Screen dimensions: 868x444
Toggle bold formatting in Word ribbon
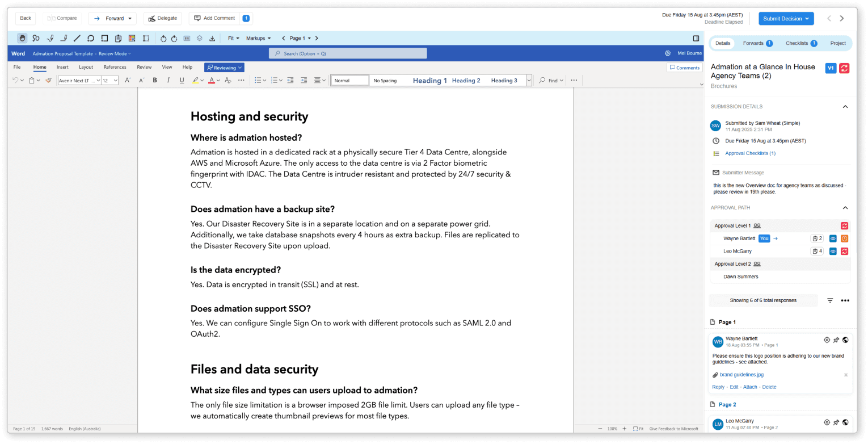point(155,81)
